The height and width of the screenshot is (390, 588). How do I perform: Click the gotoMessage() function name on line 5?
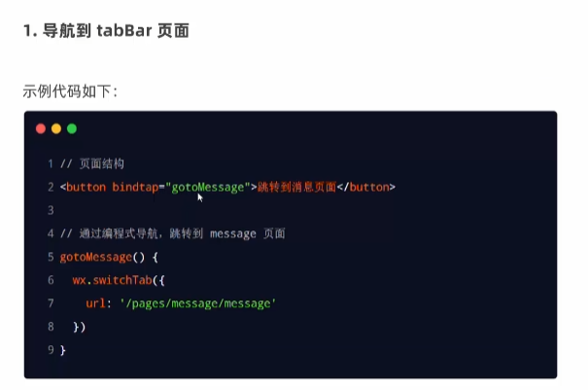tap(96, 257)
